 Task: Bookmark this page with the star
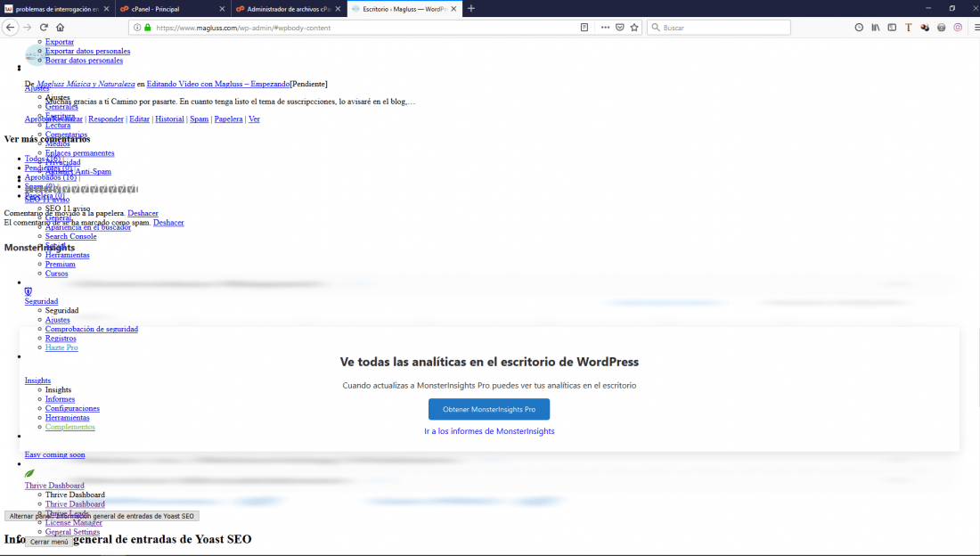coord(634,28)
